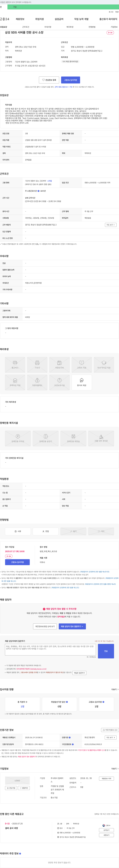The image size is (119, 868).
Task: Open the 출산휴가·육아휴직 main menu
Action: coord(108,19)
